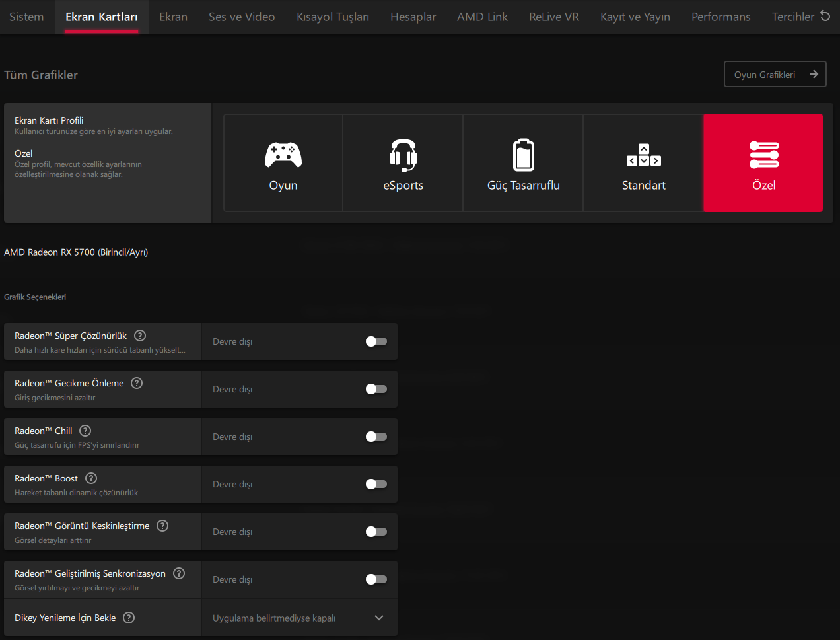Click the Radeon Boost setting label

coord(46,478)
